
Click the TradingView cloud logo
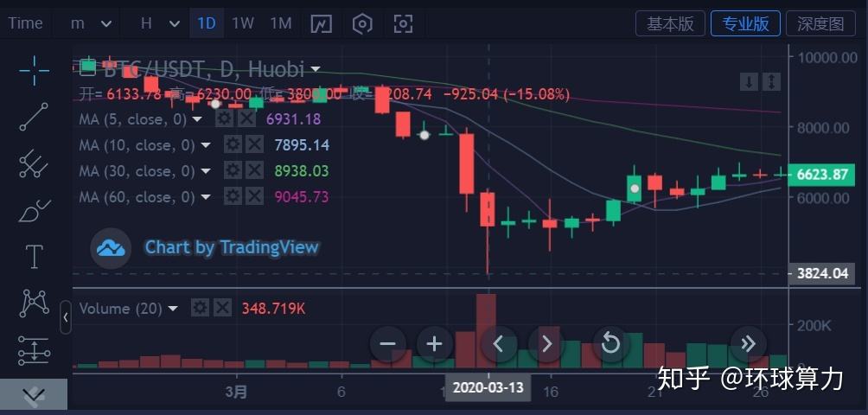point(111,248)
